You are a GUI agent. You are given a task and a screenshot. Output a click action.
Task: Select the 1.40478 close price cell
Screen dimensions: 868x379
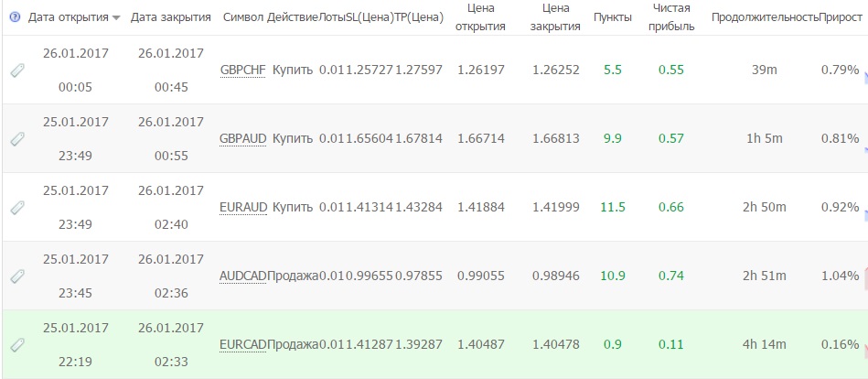[x=556, y=344]
